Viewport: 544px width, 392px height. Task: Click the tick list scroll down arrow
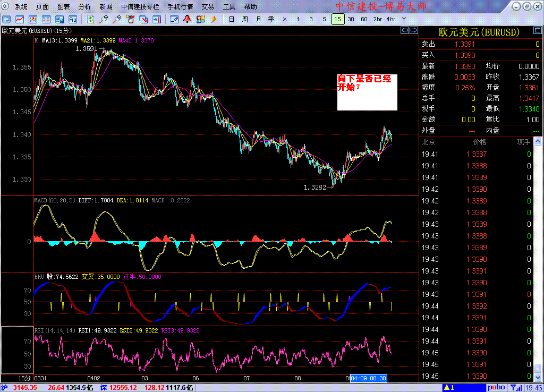(x=538, y=377)
